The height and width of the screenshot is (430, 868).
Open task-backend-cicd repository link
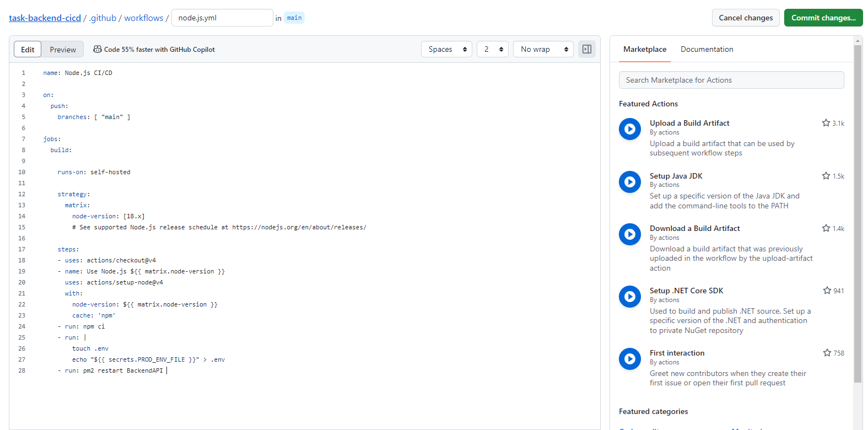click(x=45, y=18)
